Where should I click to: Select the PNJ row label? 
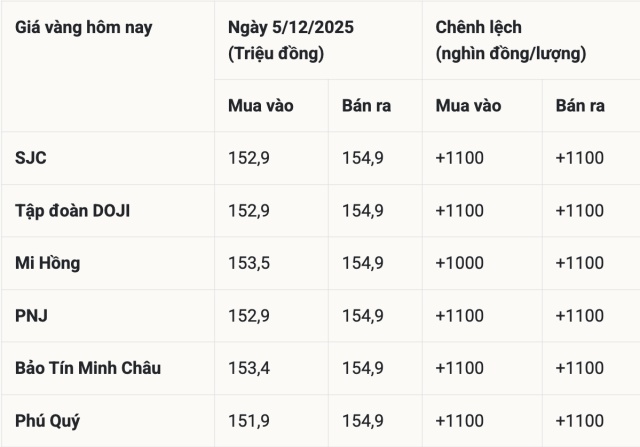click(32, 316)
